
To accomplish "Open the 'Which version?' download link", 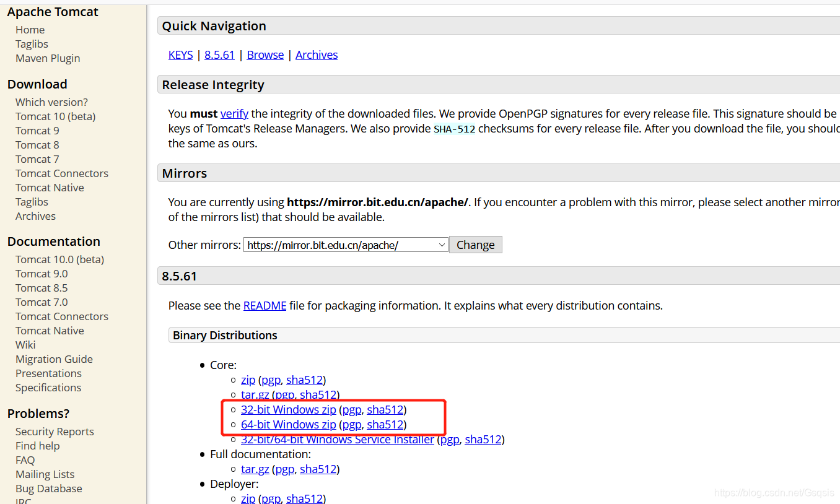I will click(x=51, y=102).
